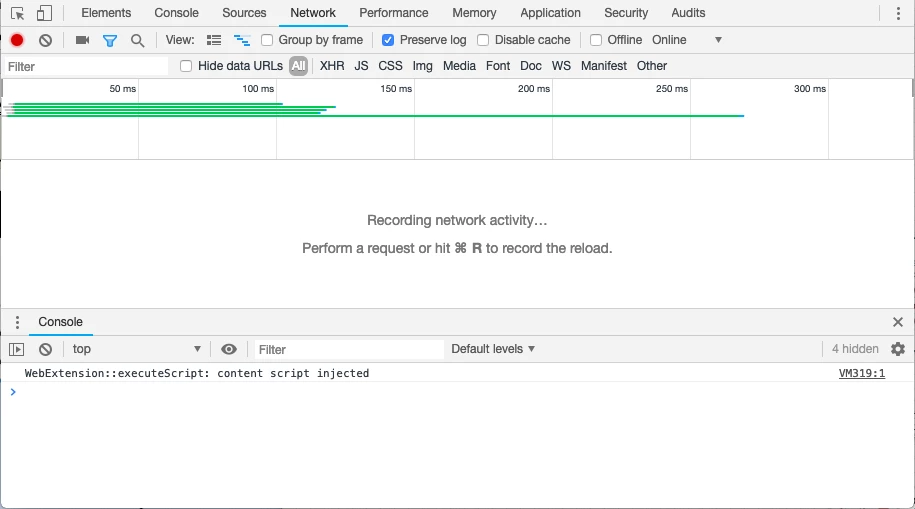Open the Online throttling dropdown
This screenshot has width=915, height=509.
(x=687, y=40)
